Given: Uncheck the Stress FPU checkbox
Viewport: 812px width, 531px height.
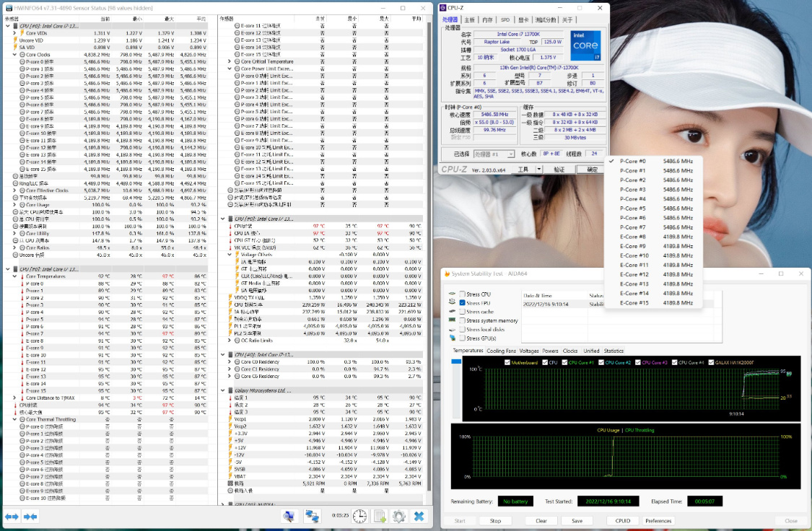Looking at the screenshot, I should coord(462,302).
